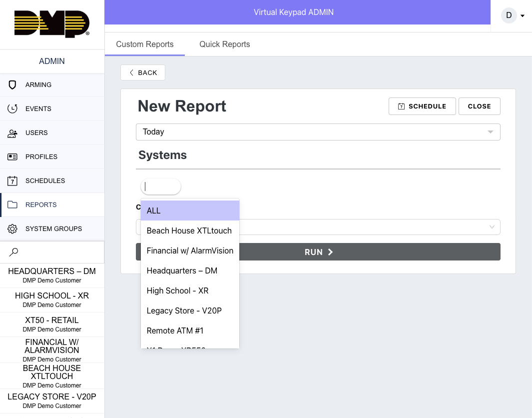
Task: Open LEGACY STORE - V20P system in sidebar
Action: [x=52, y=400]
